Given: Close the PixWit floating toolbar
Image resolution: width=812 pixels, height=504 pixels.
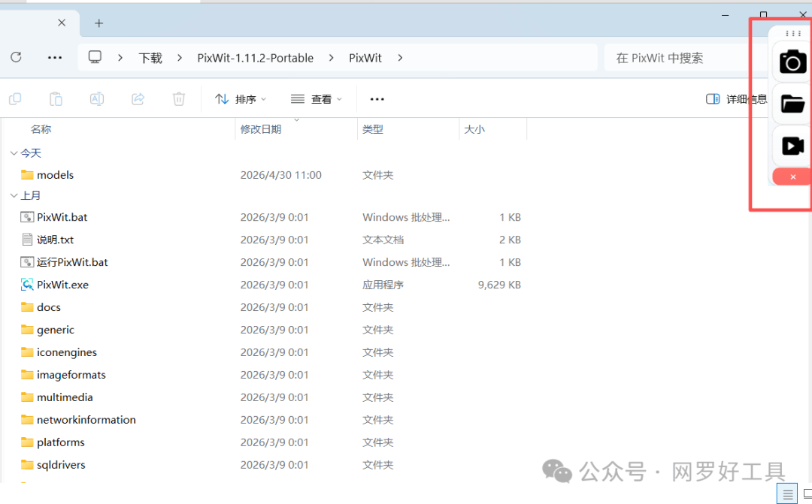Looking at the screenshot, I should click(x=792, y=177).
